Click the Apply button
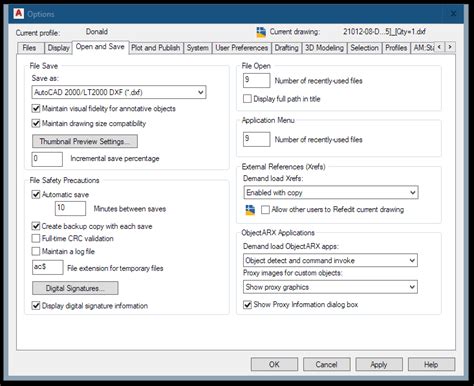474x386 pixels. (379, 364)
